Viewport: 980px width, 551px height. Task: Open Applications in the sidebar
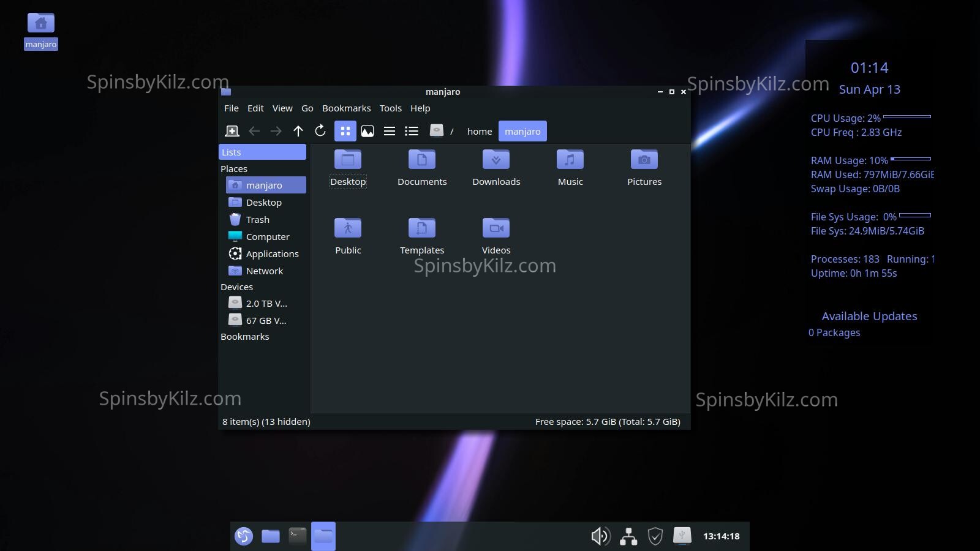pyautogui.click(x=266, y=253)
